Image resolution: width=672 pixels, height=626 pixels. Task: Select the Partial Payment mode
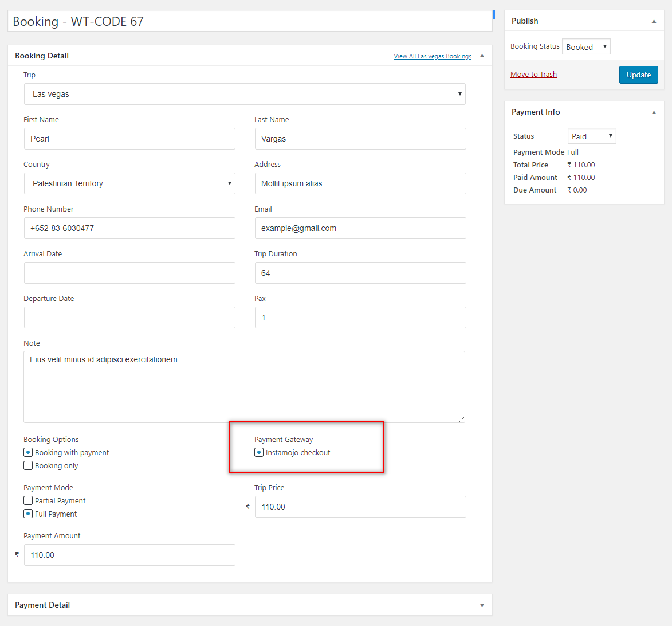(x=28, y=500)
